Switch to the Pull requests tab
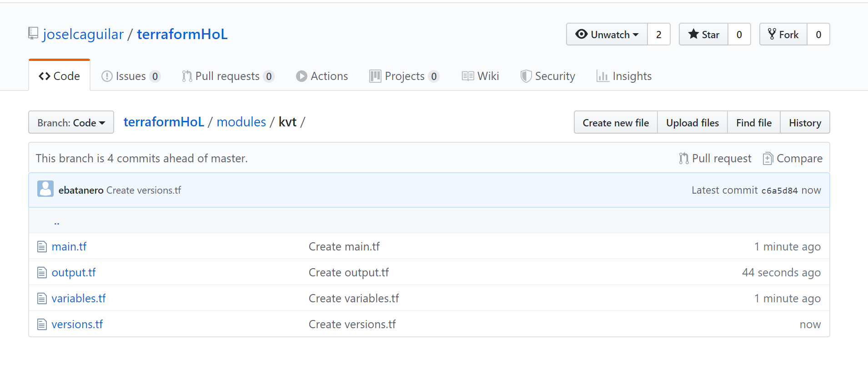868x375 pixels. pyautogui.click(x=228, y=76)
